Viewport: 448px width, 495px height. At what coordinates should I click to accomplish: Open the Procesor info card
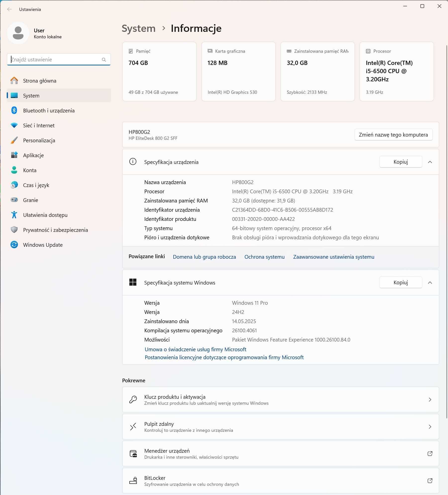[x=397, y=71]
